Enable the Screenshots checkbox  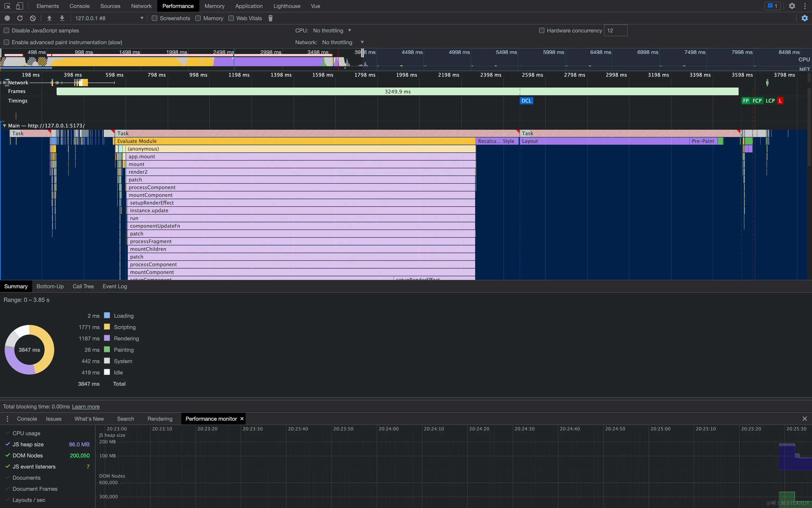tap(154, 18)
